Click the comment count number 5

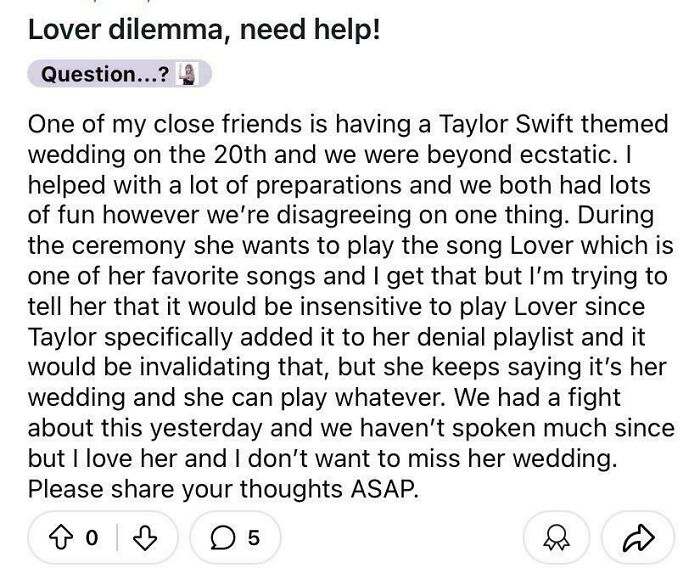click(253, 537)
